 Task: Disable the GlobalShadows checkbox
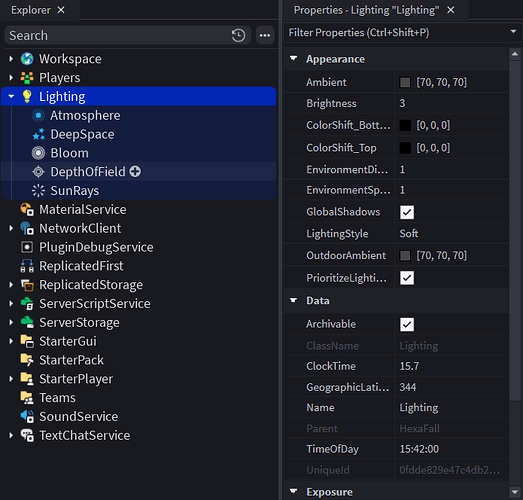tap(407, 212)
